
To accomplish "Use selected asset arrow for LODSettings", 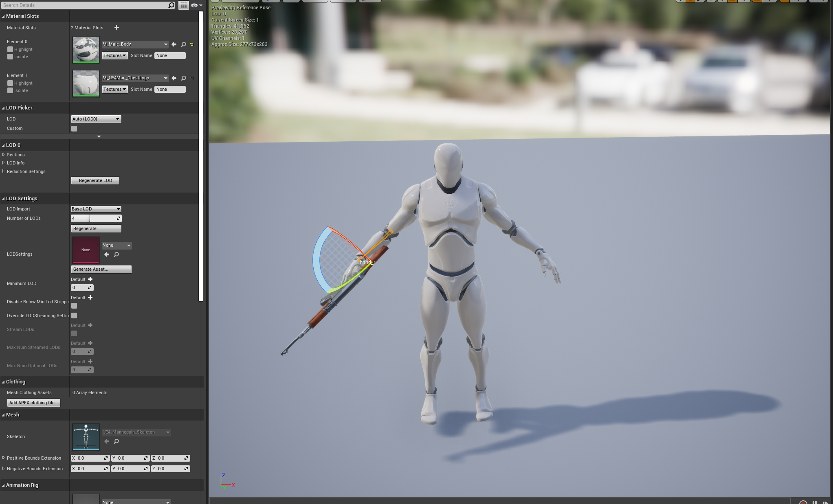I will [x=107, y=254].
